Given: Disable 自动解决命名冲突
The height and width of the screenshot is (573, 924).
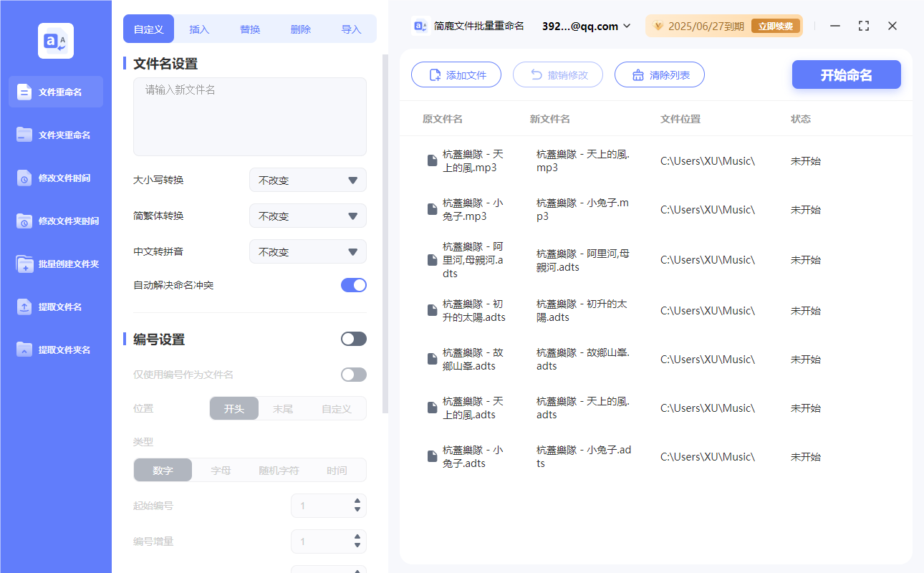Looking at the screenshot, I should pos(353,284).
